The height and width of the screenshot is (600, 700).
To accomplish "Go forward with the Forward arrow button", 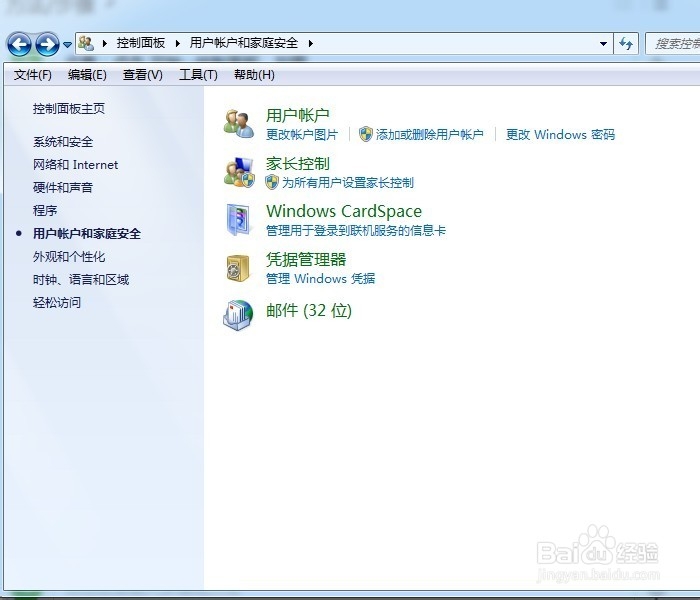I will pos(47,44).
